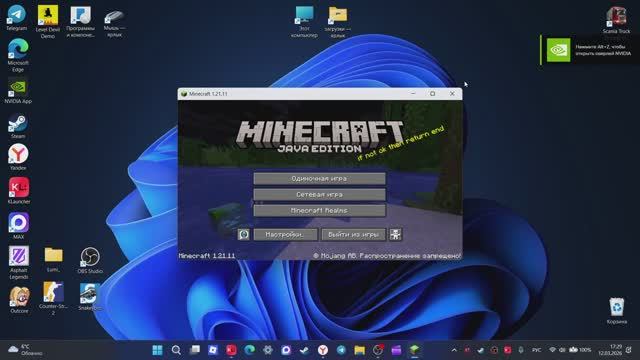Open Multiplayer (Сетевая игра) in Minecraft

pyautogui.click(x=319, y=195)
